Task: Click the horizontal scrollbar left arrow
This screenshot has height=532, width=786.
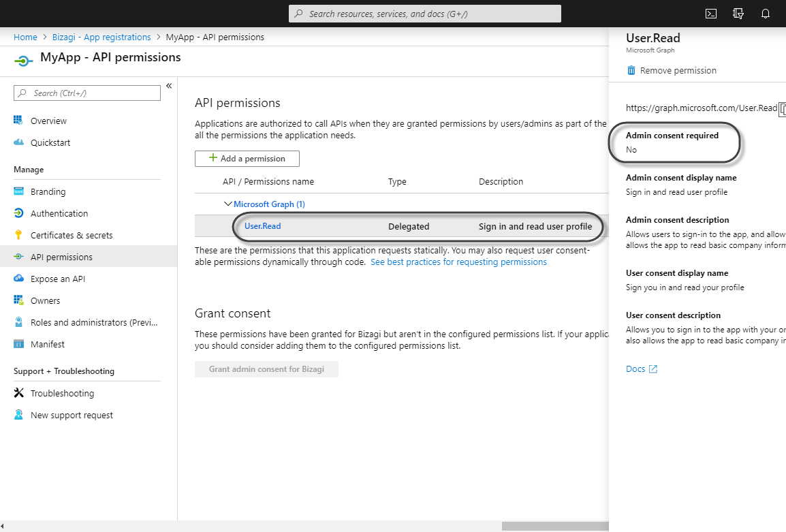Action: [x=3, y=527]
